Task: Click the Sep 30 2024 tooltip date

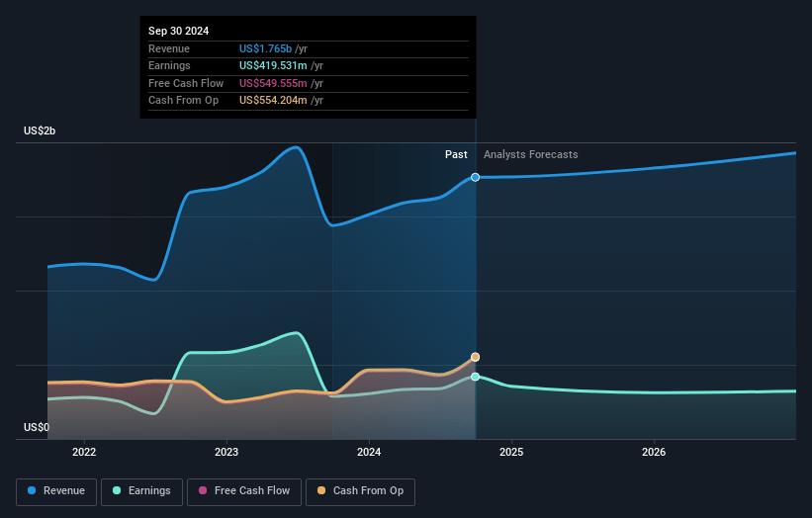Action: coord(179,31)
